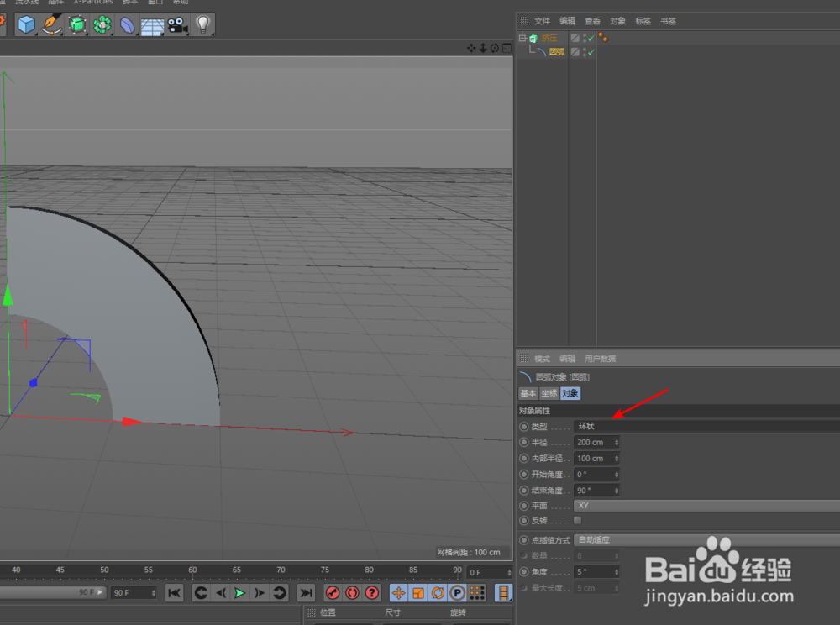Click the 类型 keyframe circle button

coord(524,427)
